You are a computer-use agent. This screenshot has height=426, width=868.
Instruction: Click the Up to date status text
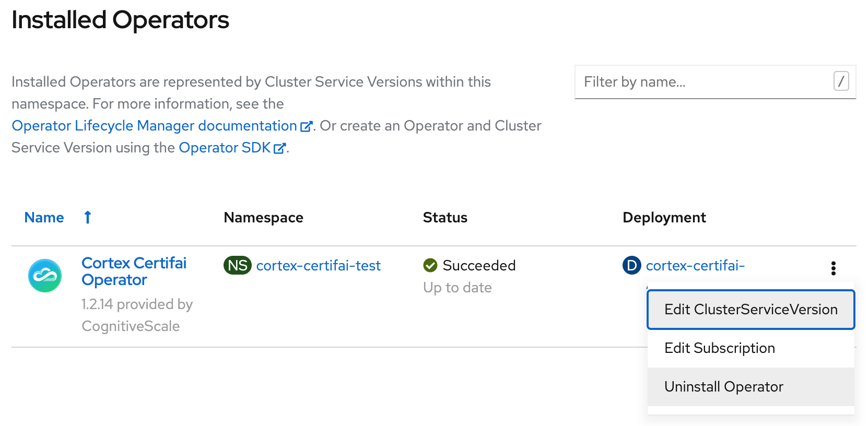458,288
